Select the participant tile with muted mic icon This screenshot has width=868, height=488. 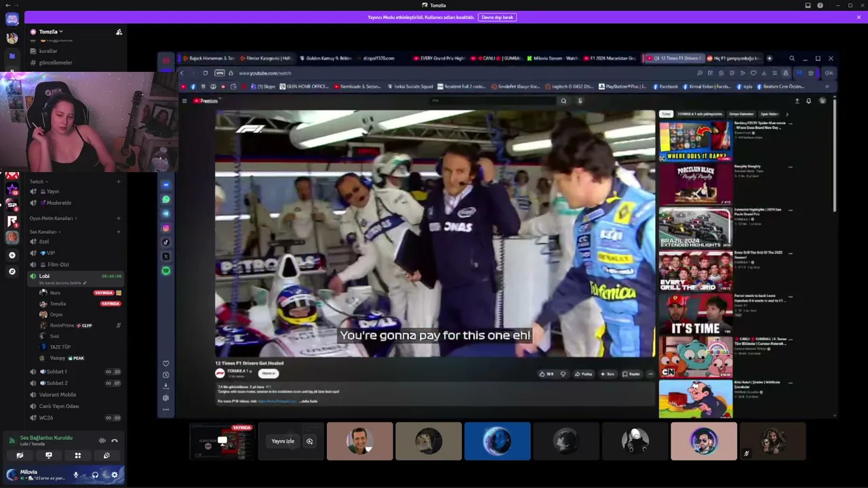click(x=772, y=441)
